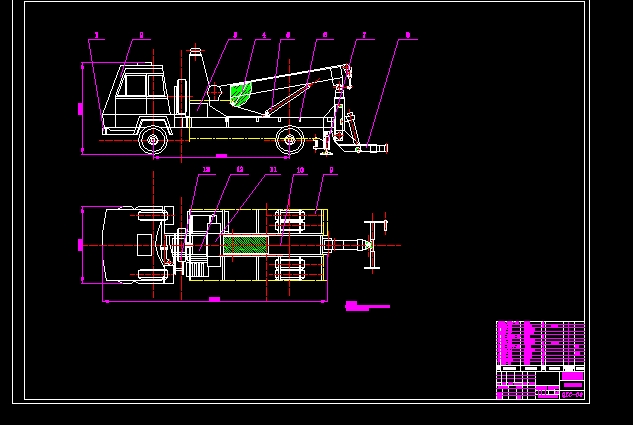Select the green hatched section in side view
Image resolution: width=633 pixels, height=425 pixels.
click(x=240, y=94)
